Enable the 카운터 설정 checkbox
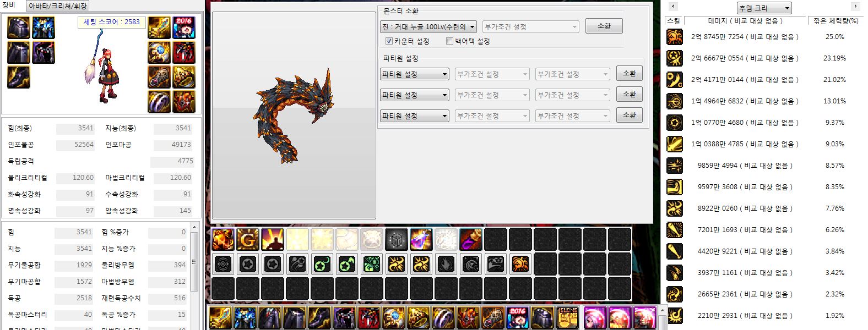Screen dimensions: 868x330 click(389, 41)
